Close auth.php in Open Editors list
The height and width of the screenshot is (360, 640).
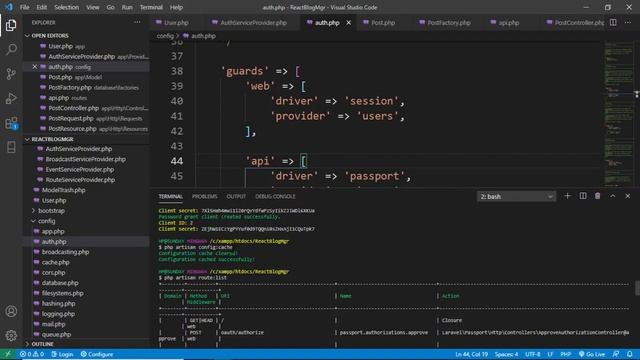[x=35, y=67]
